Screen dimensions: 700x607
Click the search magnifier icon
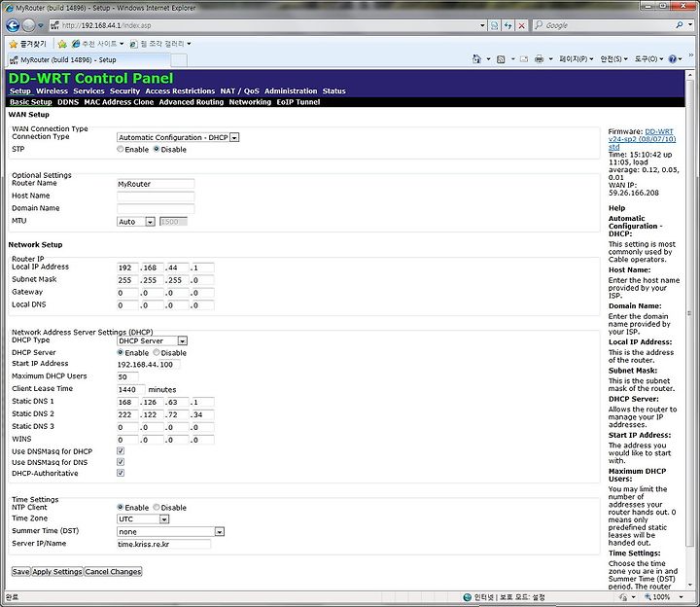coord(679,25)
